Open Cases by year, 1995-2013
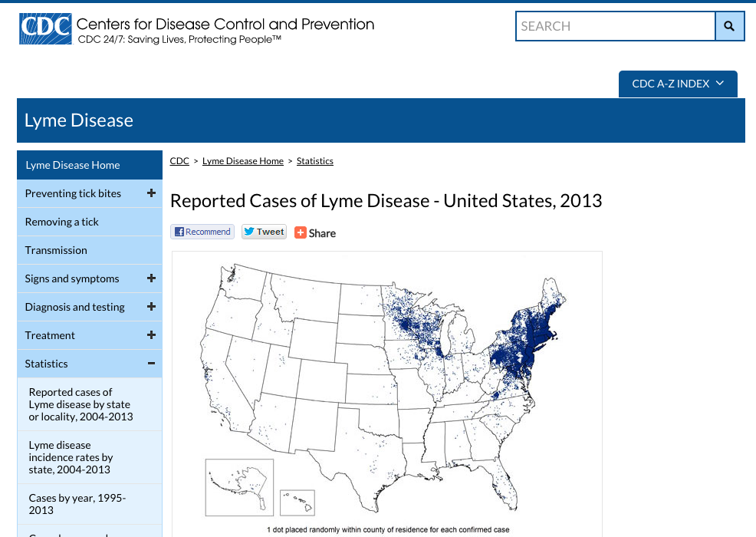 (77, 504)
